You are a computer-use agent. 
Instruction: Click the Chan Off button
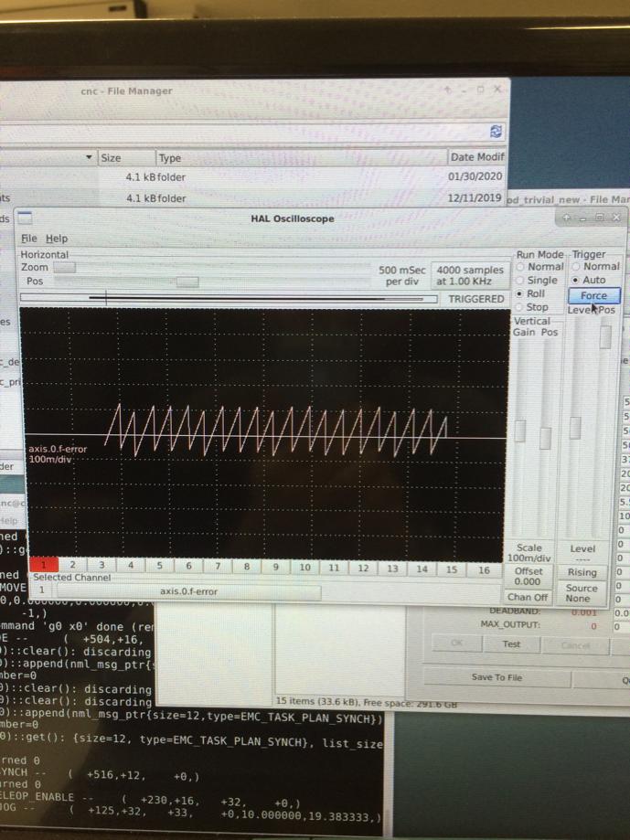[528, 597]
